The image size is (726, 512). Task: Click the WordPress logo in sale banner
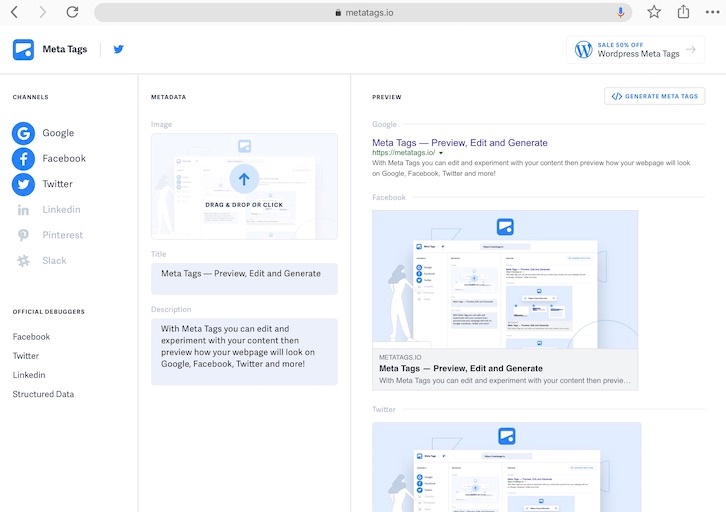tap(583, 49)
